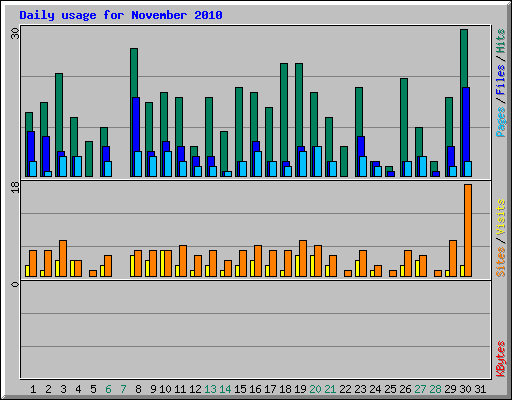Viewport: 512px width, 400px height.
Task: Select the cyan Pages bar for day 20
Action: [x=318, y=161]
